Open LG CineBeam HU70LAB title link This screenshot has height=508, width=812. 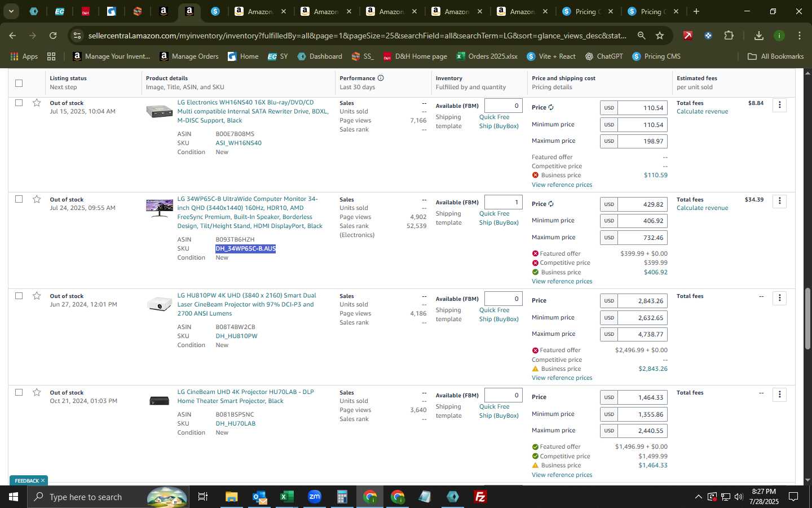click(x=245, y=396)
